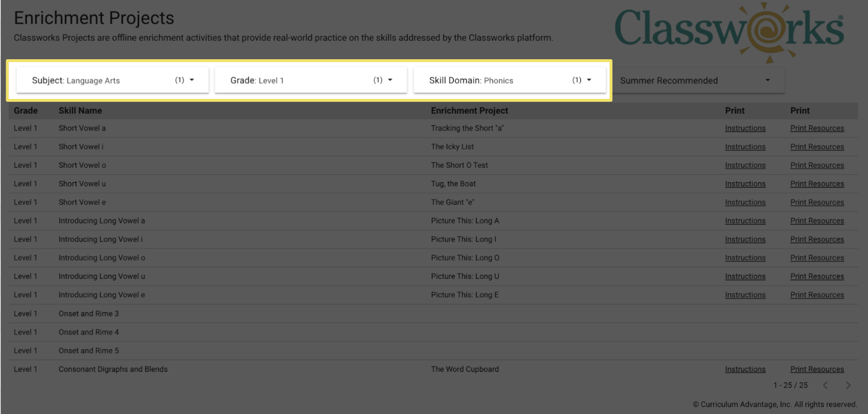The height and width of the screenshot is (414, 868).
Task: Select the Short Vowel i skill name
Action: click(x=81, y=147)
